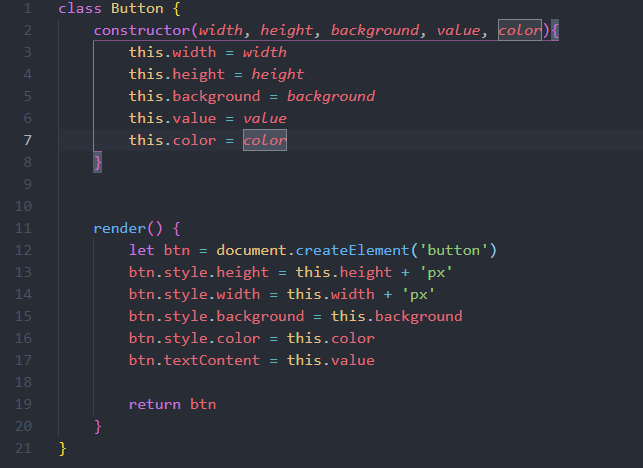
Task: Click this.background on line 15
Action: [x=397, y=316]
